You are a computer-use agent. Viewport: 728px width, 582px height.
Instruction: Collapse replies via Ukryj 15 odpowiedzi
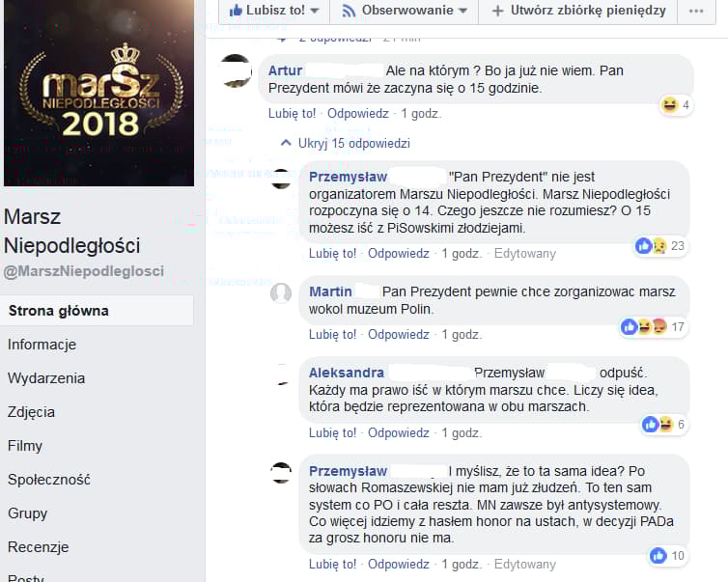pyautogui.click(x=346, y=143)
